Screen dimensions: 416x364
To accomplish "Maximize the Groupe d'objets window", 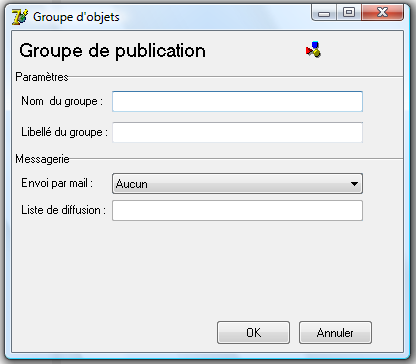I will coord(349,13).
